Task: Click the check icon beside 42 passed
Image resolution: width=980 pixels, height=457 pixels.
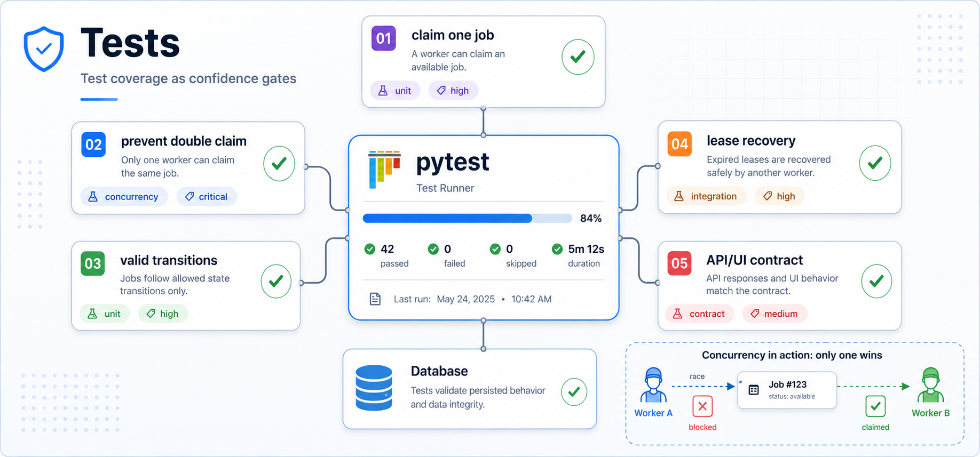Action: (x=370, y=249)
